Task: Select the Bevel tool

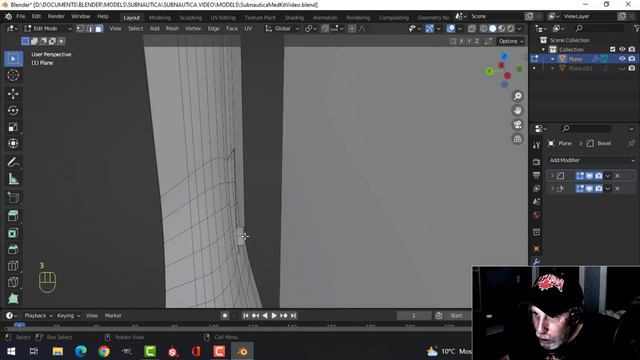Action: click(x=13, y=249)
